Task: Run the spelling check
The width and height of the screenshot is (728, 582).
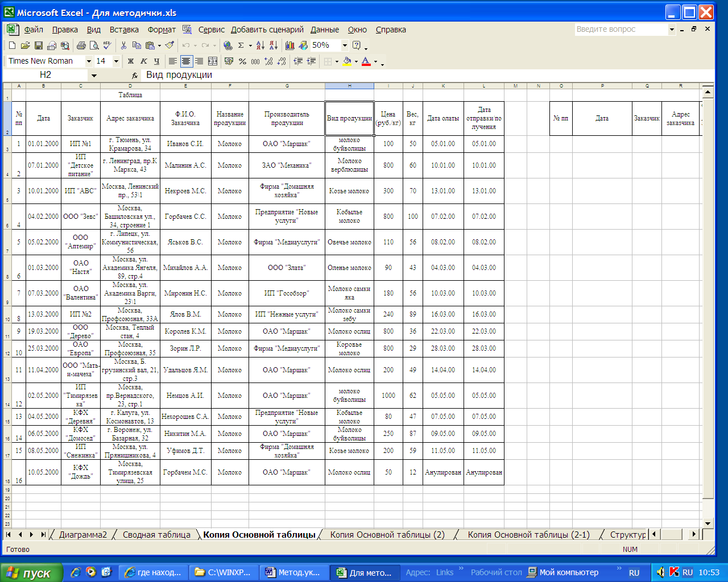Action: 107,45
